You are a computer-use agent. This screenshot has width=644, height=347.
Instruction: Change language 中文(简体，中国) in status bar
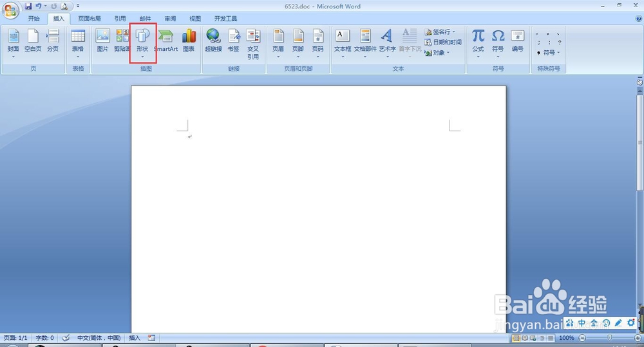point(99,337)
